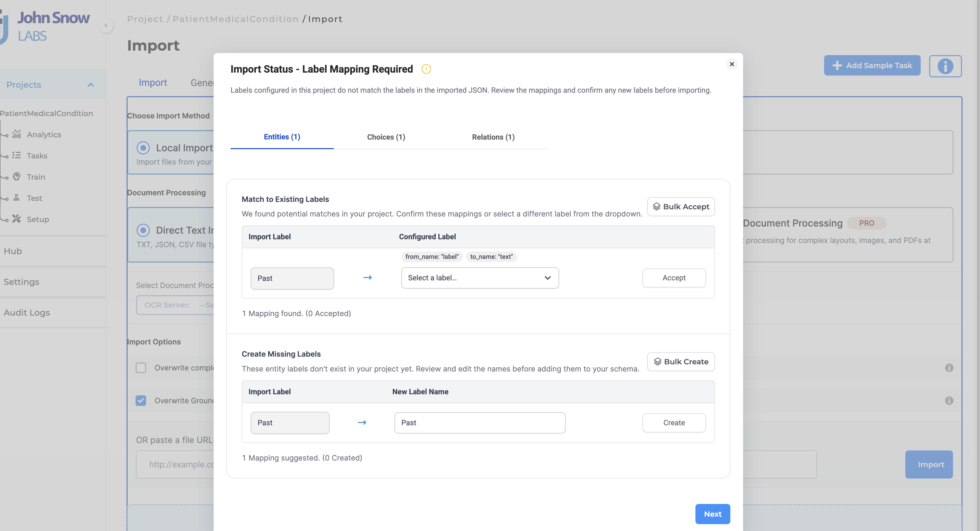Click the Bulk Create button
Screen dimensions: 980x531
click(681, 361)
